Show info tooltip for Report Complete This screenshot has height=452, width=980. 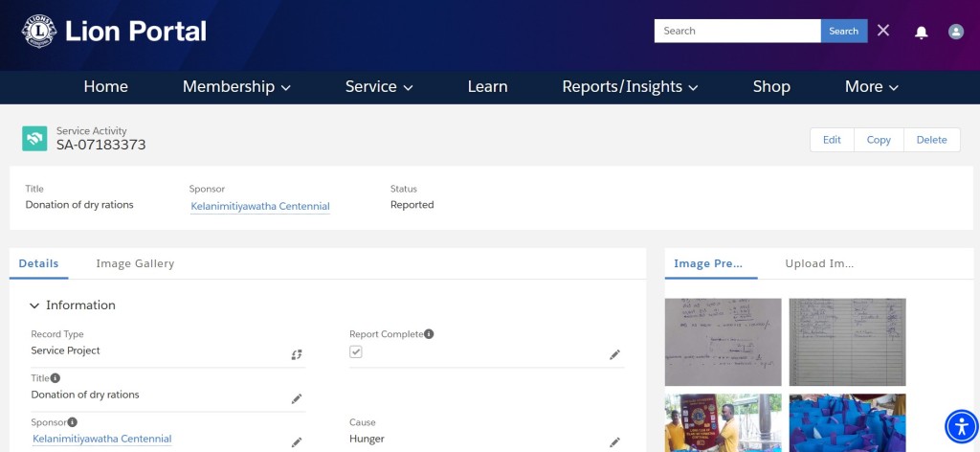click(x=429, y=334)
